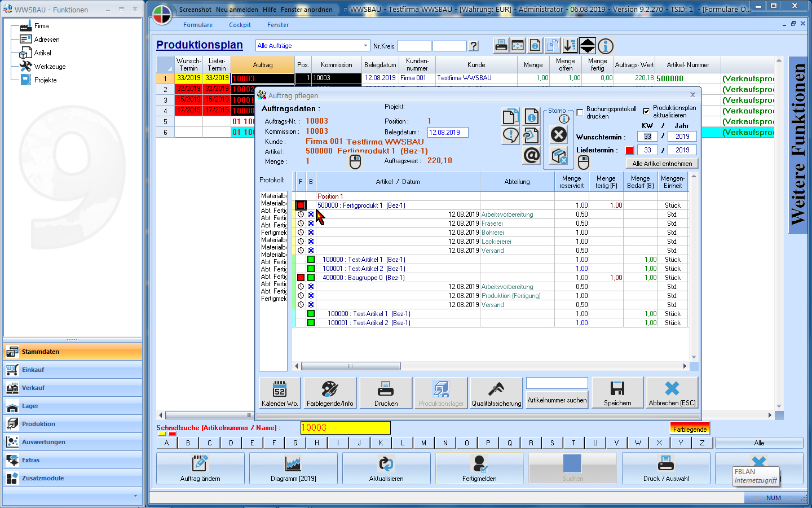Screen dimensions: 812x508
Task: Click green status box for 100000 Test-Artikel 1
Action: (311, 260)
